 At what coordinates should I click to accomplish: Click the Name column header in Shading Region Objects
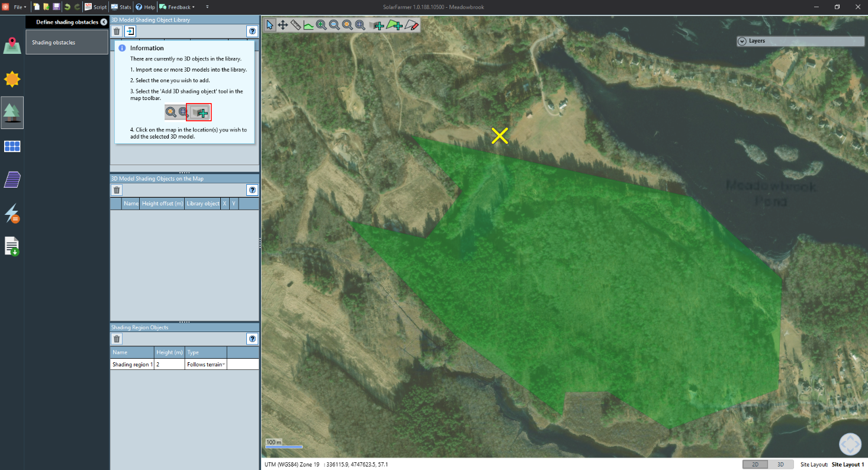132,352
